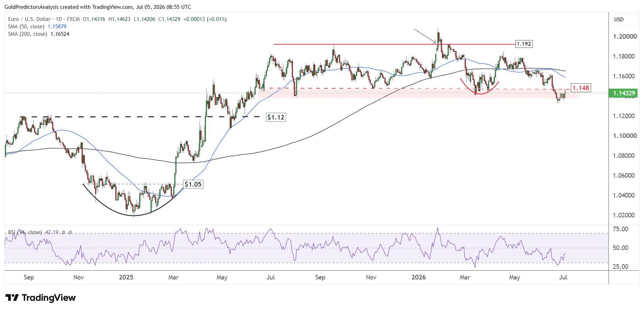Click the 25.00 RSI axis label
Screen dimensions: 644x311
[x=621, y=267]
